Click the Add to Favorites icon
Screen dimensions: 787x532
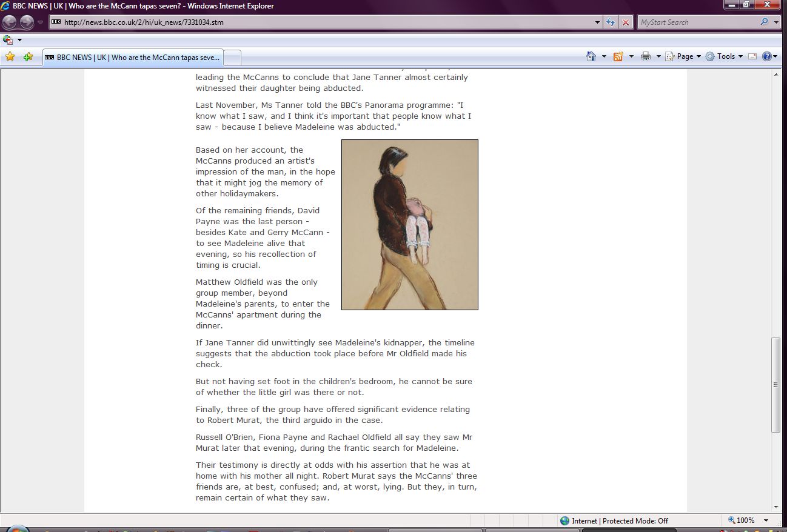click(28, 57)
